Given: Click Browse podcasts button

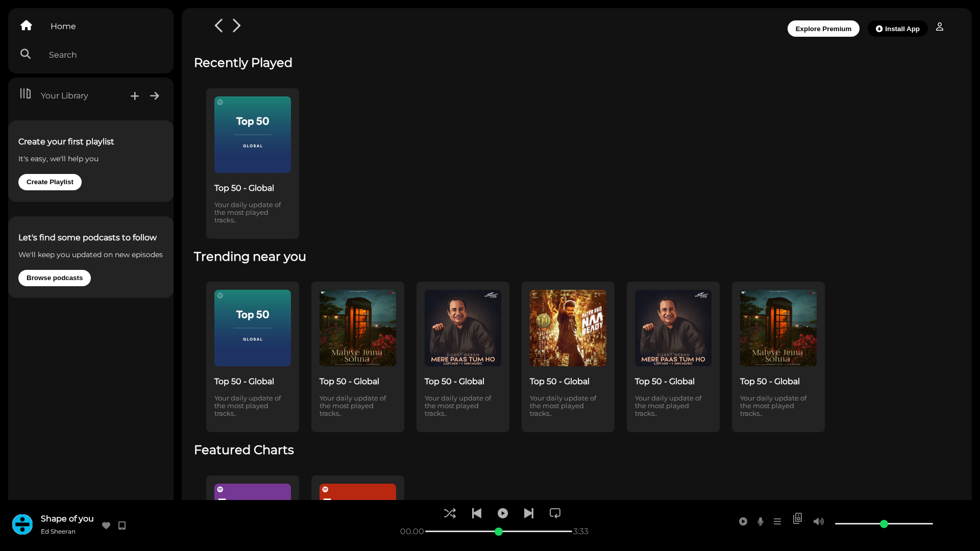Looking at the screenshot, I should tap(55, 278).
